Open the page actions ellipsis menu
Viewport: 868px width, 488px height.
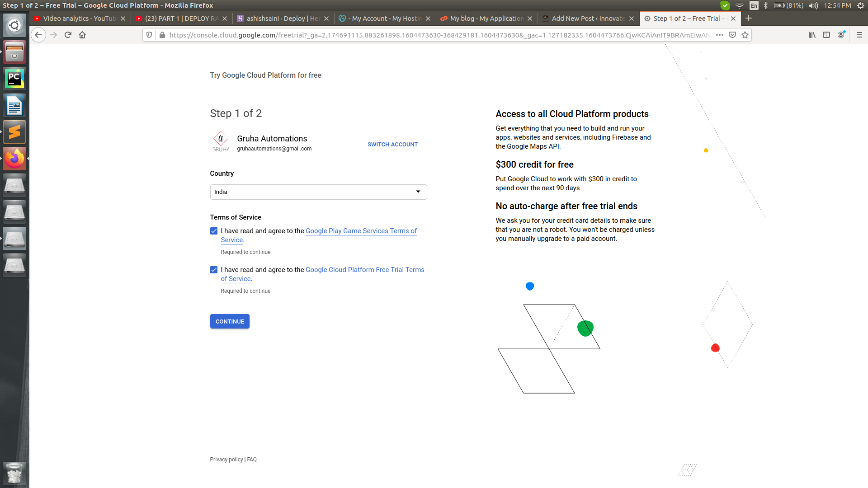(720, 35)
